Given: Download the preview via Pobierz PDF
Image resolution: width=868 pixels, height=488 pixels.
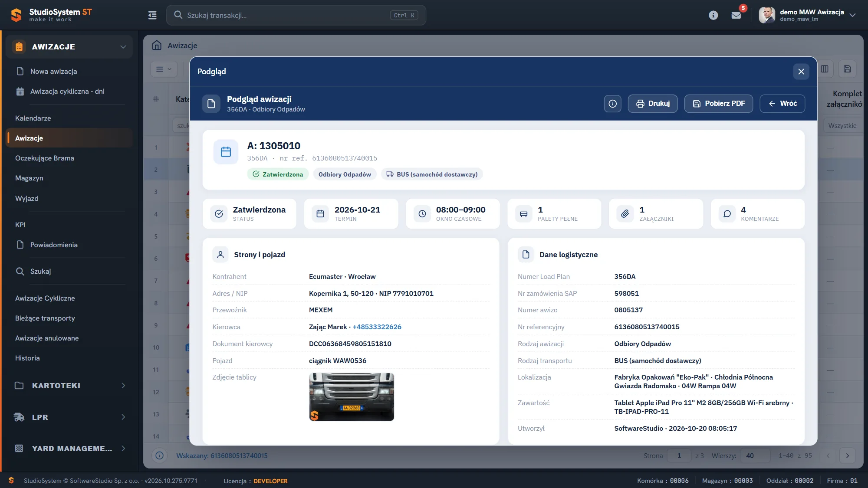Looking at the screenshot, I should tap(718, 104).
